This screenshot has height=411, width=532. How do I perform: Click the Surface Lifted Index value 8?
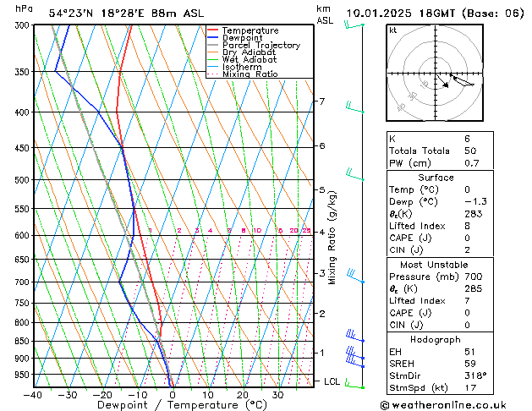[x=467, y=226]
